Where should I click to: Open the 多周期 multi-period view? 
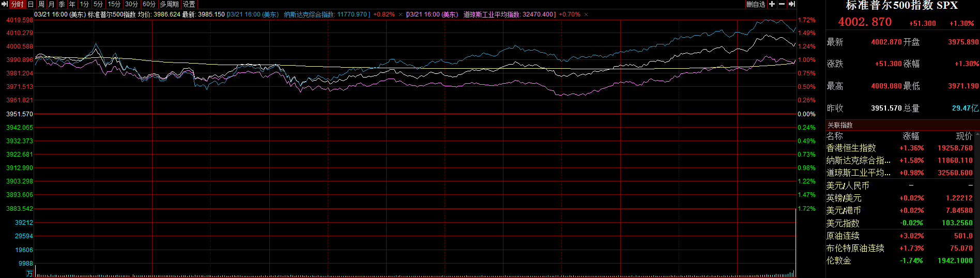169,4
